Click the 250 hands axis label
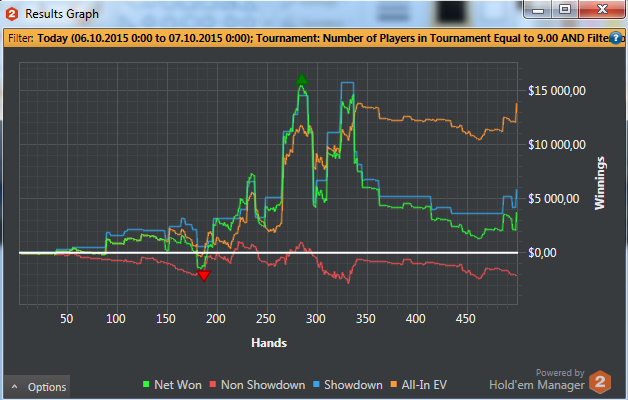This screenshot has height=400, width=628. coord(266,319)
